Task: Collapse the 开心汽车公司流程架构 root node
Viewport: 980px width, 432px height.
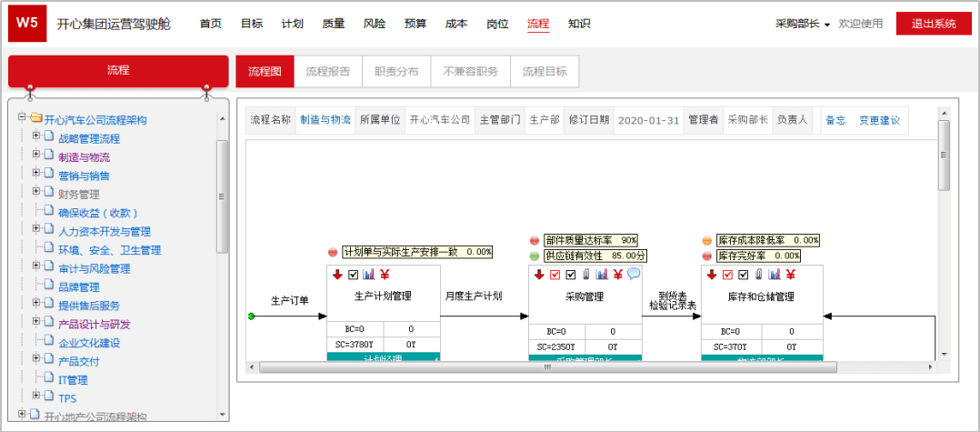Action: 22,117
